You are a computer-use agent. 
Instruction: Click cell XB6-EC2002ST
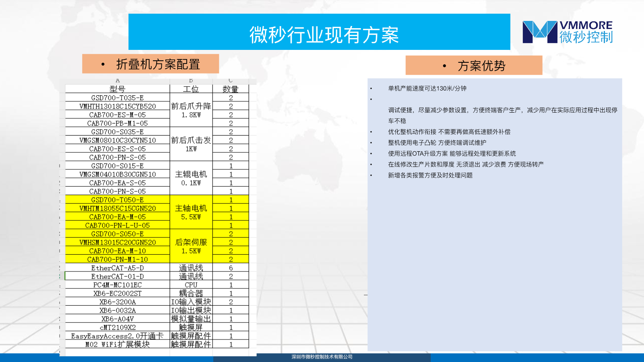(118, 293)
